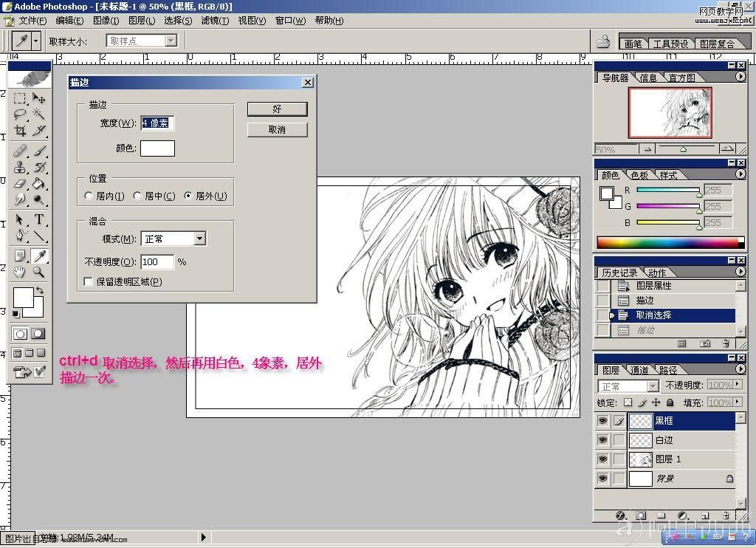Select 居外 (Outside) stroke position
The width and height of the screenshot is (756, 548).
click(188, 196)
